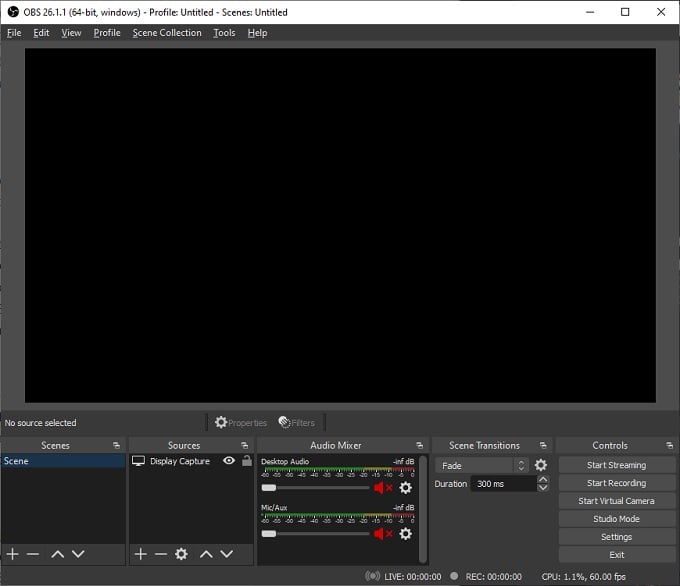The height and width of the screenshot is (586, 680).
Task: Open the Fade transition dropdown
Action: point(481,466)
